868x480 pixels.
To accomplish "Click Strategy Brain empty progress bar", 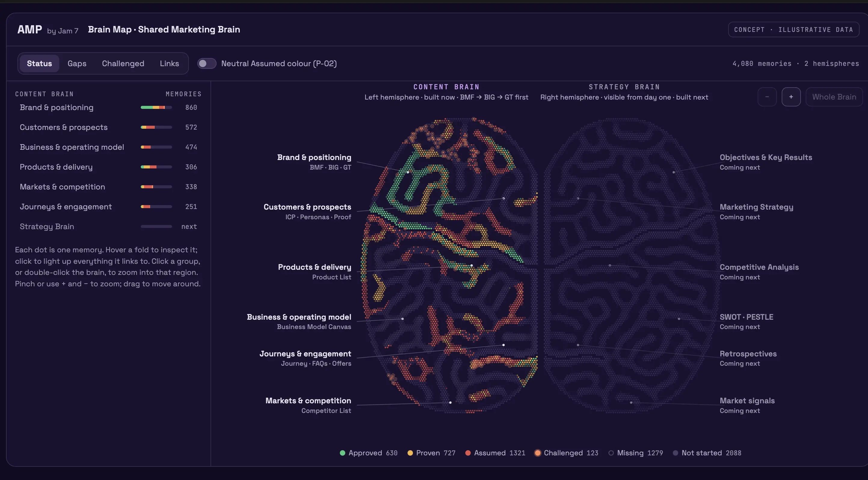I will tap(156, 227).
